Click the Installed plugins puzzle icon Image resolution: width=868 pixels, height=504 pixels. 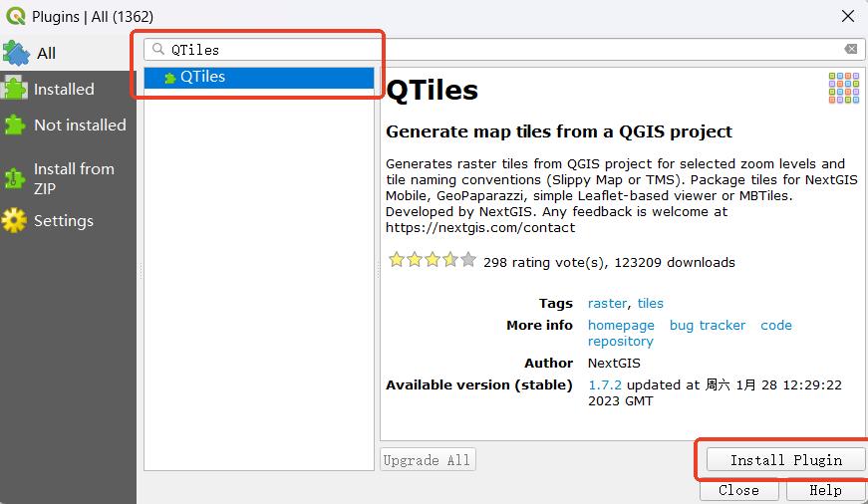click(14, 89)
